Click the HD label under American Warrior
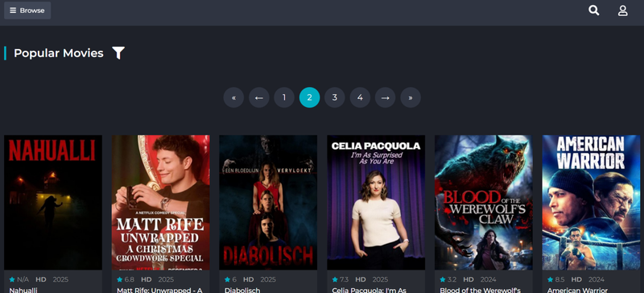 [576, 279]
